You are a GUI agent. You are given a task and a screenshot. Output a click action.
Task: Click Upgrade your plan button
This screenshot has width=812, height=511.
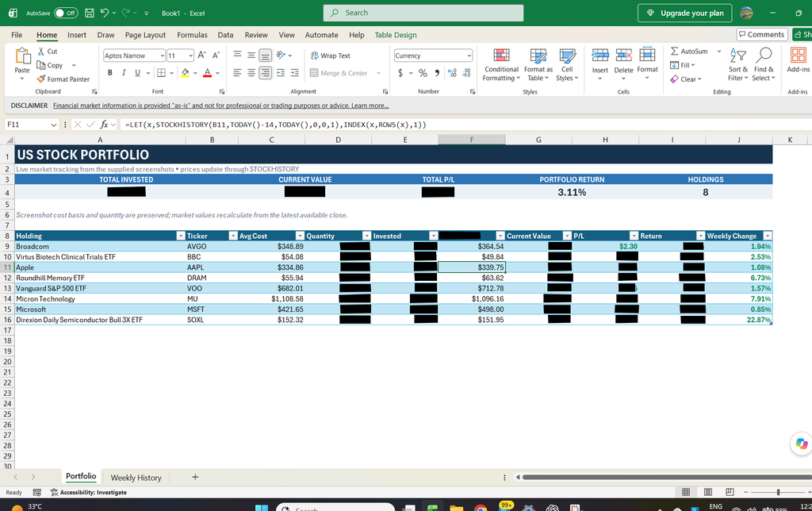[x=684, y=13]
